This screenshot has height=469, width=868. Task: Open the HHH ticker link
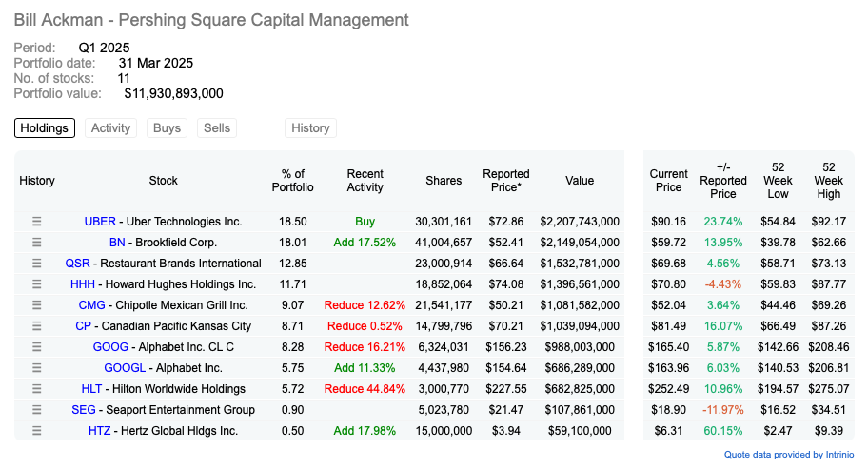[x=83, y=284]
